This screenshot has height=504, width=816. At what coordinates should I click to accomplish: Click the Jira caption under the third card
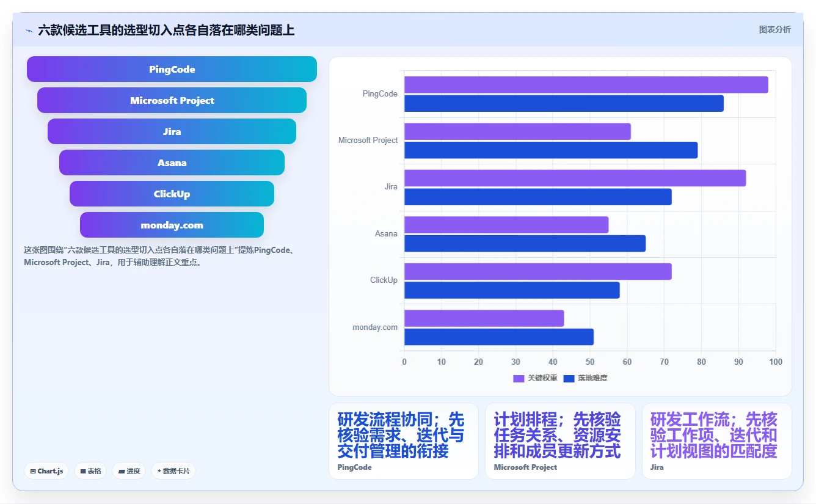(657, 467)
